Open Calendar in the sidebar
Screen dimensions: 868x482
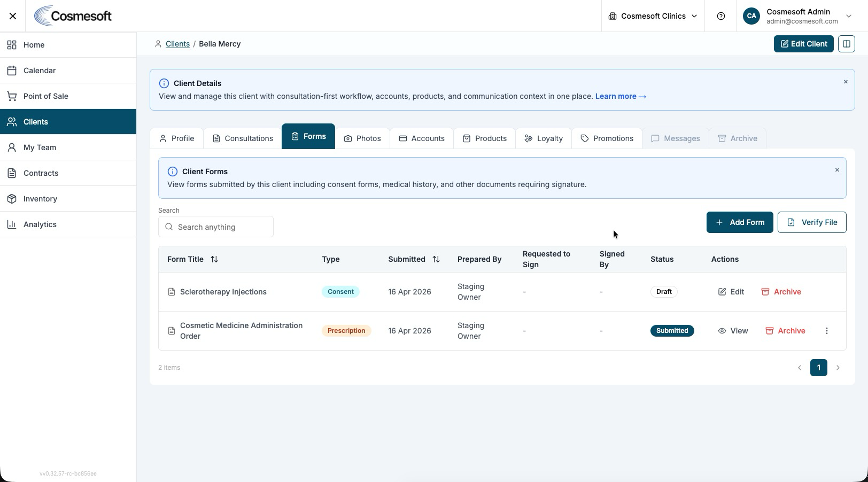[x=68, y=71]
